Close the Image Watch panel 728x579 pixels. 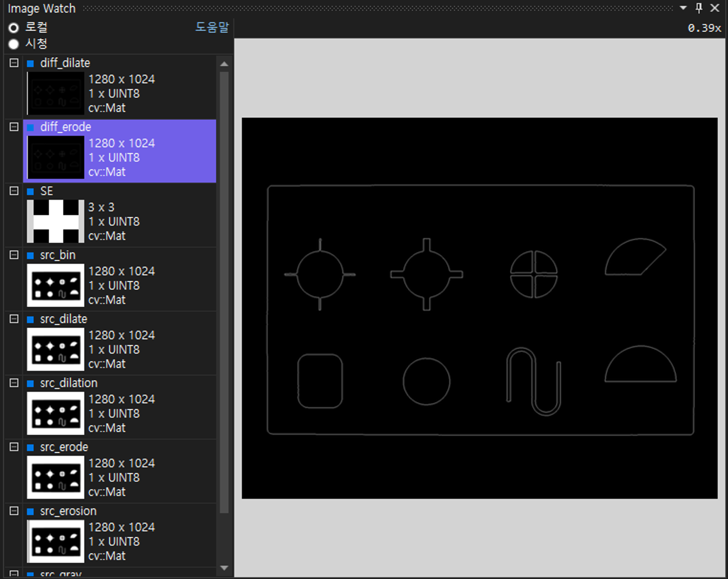point(715,8)
